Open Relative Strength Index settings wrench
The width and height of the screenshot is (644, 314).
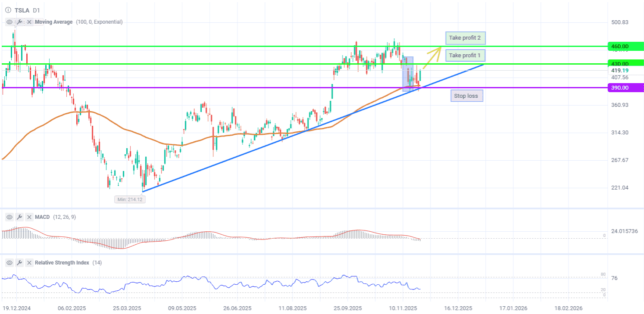(x=19, y=263)
